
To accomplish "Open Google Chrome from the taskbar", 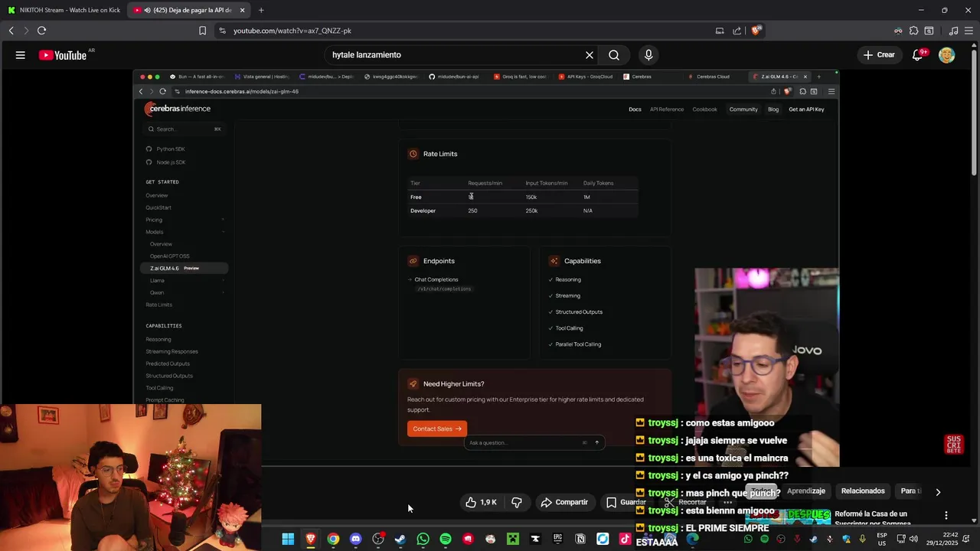I will [333, 540].
